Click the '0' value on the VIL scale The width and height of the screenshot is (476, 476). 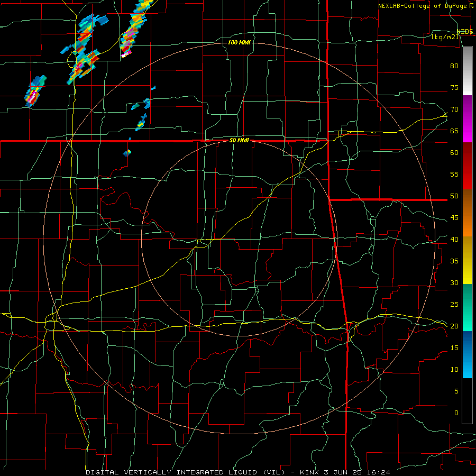tap(456, 413)
